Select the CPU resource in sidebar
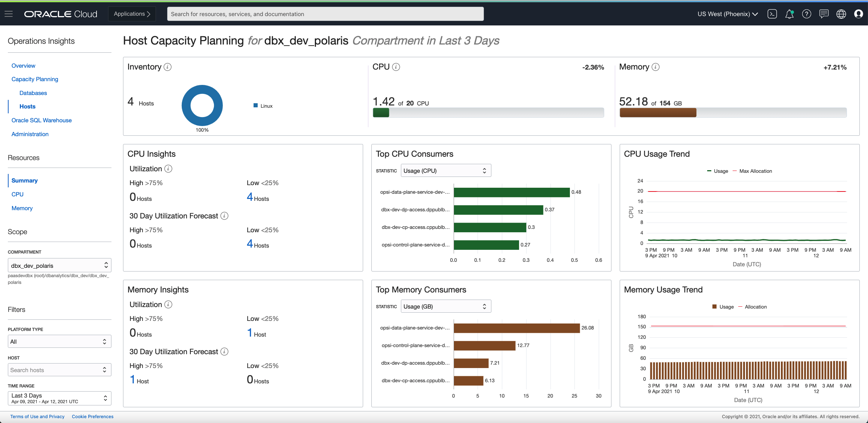 (x=17, y=194)
